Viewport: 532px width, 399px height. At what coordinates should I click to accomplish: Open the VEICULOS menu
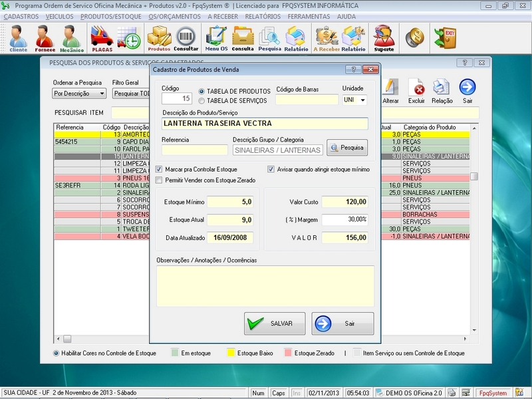59,17
